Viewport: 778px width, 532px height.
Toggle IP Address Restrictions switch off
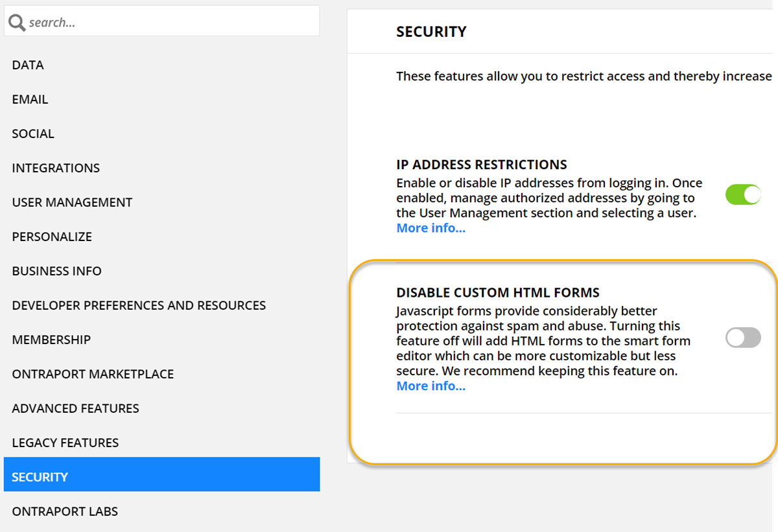pyautogui.click(x=743, y=194)
